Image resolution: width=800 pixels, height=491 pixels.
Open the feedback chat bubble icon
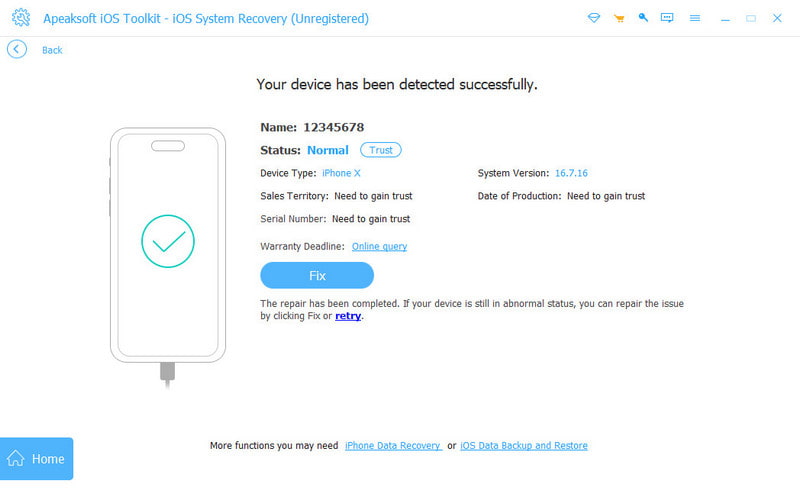pos(667,18)
